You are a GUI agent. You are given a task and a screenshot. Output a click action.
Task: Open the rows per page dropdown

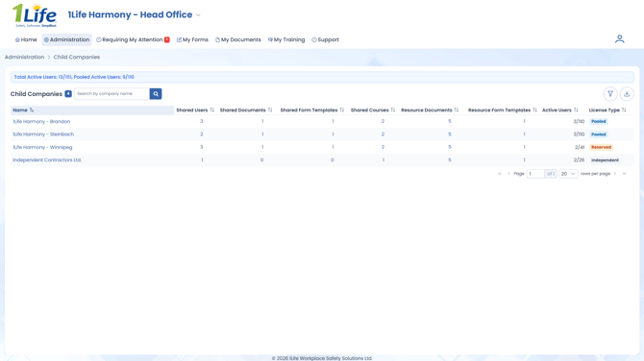click(569, 174)
